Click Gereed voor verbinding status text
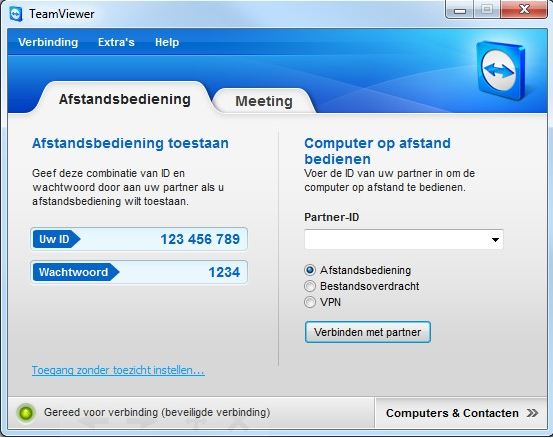This screenshot has height=438, width=553. 157,412
